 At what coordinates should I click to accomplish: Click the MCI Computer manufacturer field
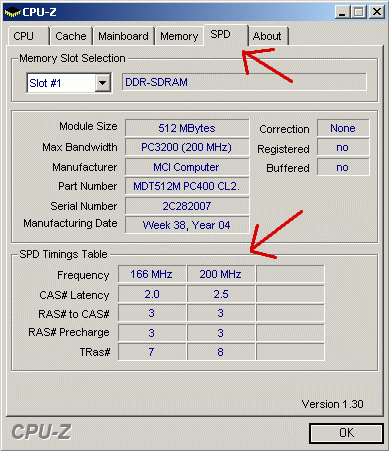[187, 167]
